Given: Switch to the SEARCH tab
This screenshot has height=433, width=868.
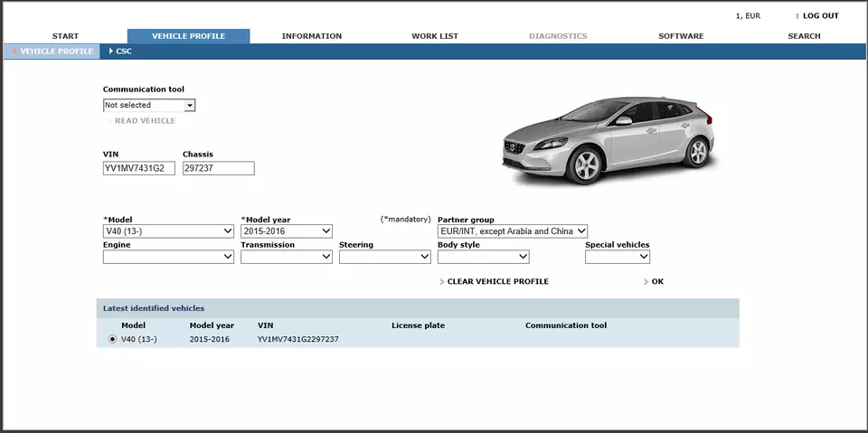Looking at the screenshot, I should pos(804,36).
